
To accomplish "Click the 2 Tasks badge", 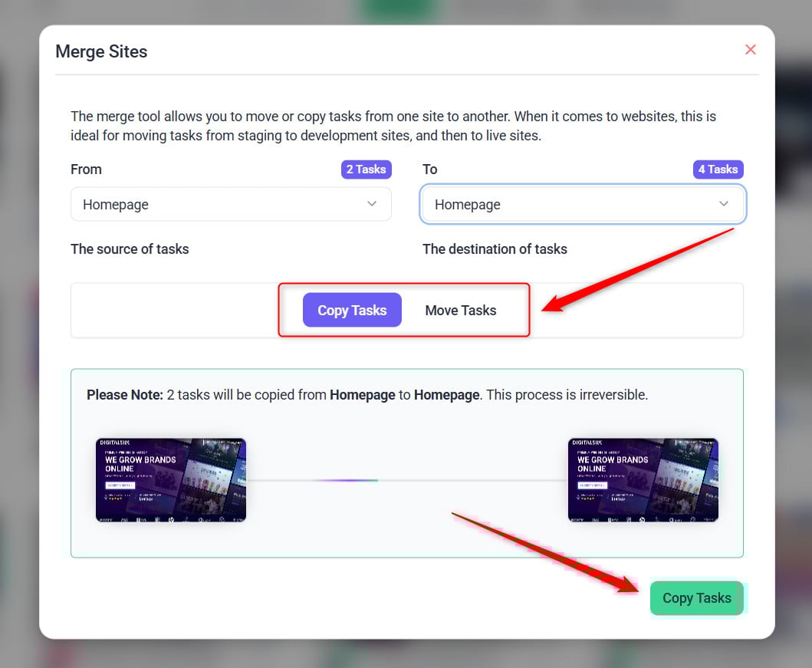I will [x=366, y=169].
